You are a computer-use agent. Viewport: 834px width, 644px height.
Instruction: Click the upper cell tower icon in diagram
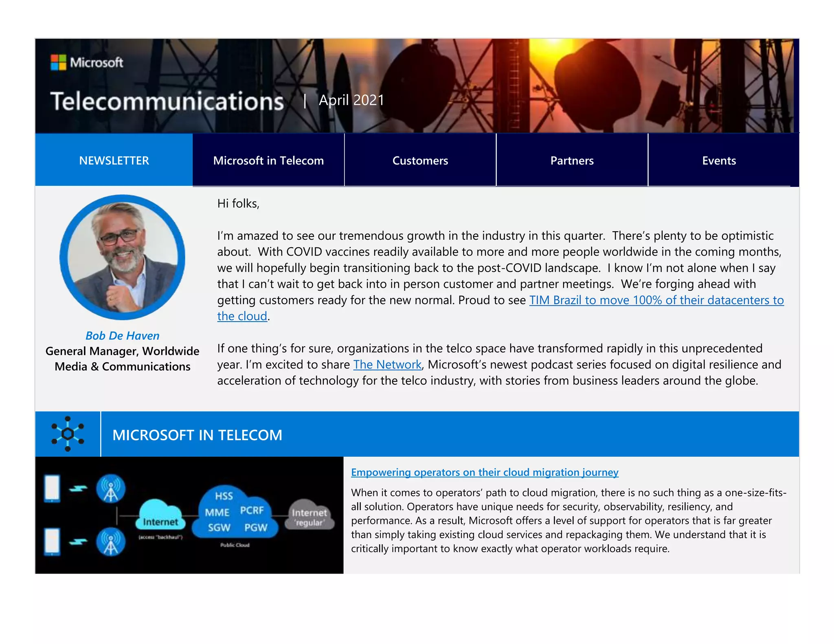[110, 488]
